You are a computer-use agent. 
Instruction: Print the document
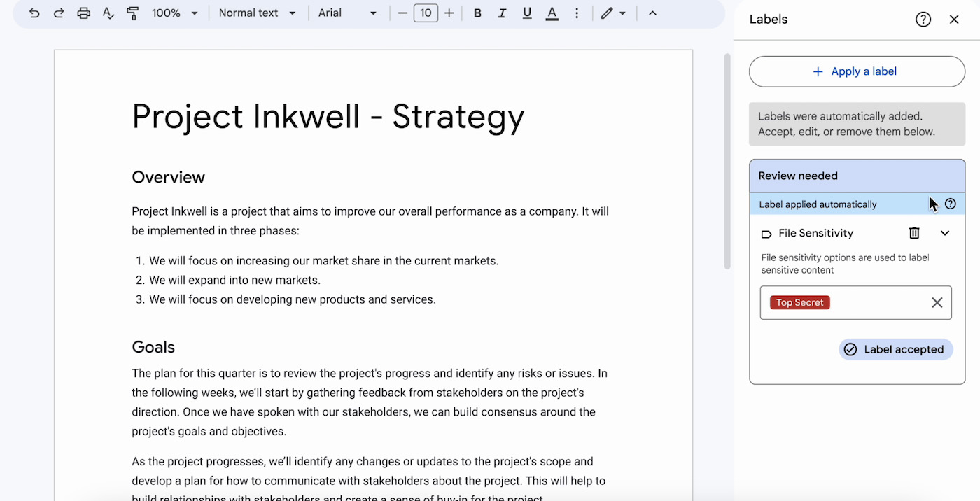pos(83,13)
